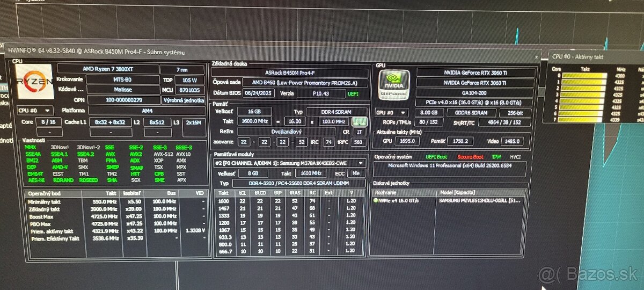Click the ECC value Nie
The width and height of the screenshot is (644, 290).
[356, 175]
